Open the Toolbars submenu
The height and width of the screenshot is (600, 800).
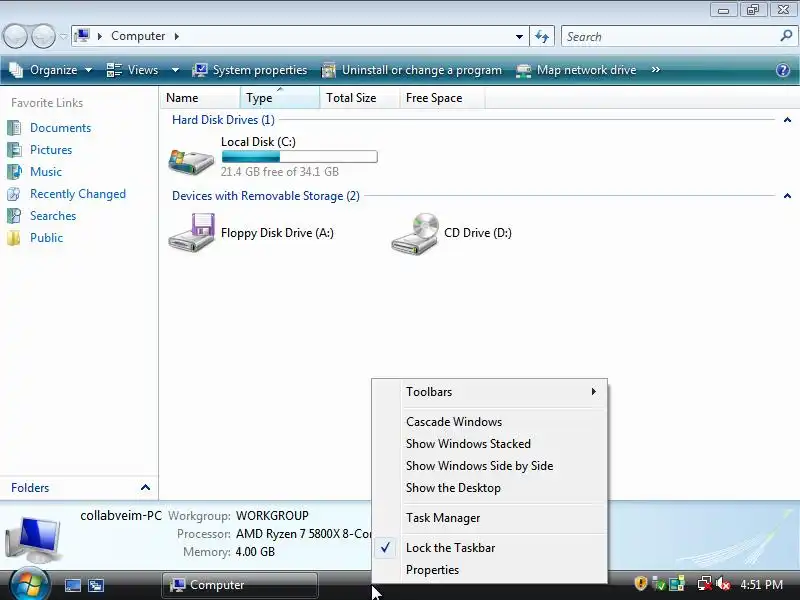(x=490, y=392)
